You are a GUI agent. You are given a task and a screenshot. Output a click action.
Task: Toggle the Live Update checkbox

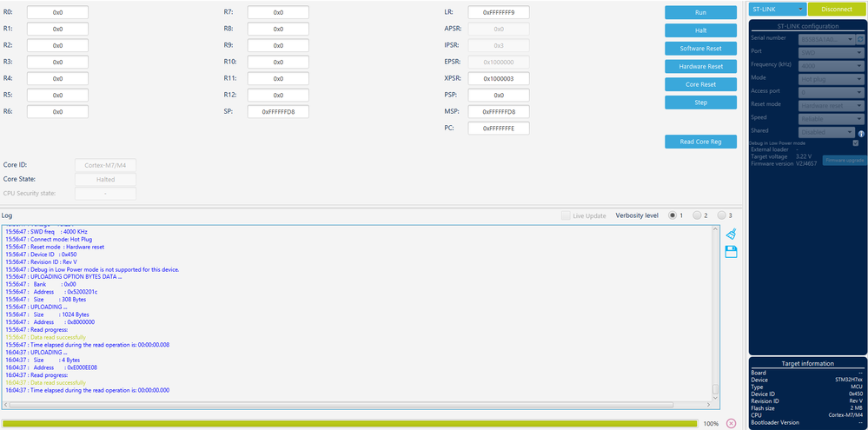pyautogui.click(x=565, y=215)
